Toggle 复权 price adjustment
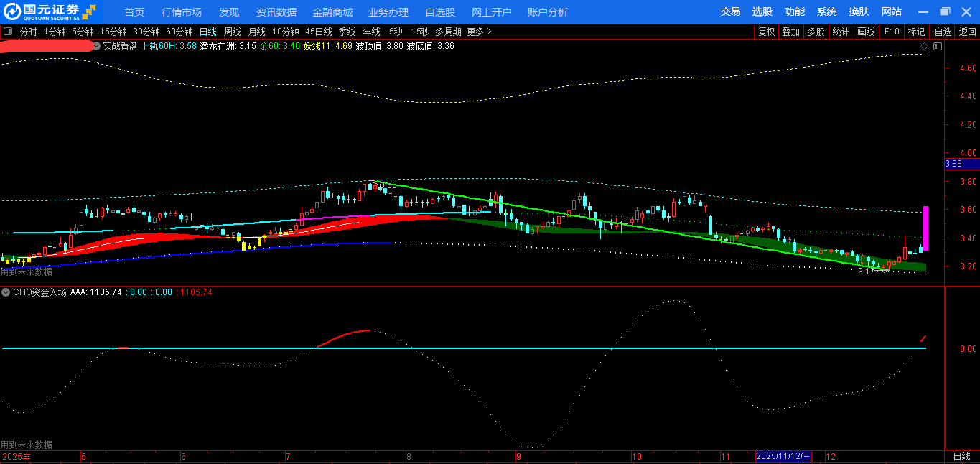 (x=766, y=32)
